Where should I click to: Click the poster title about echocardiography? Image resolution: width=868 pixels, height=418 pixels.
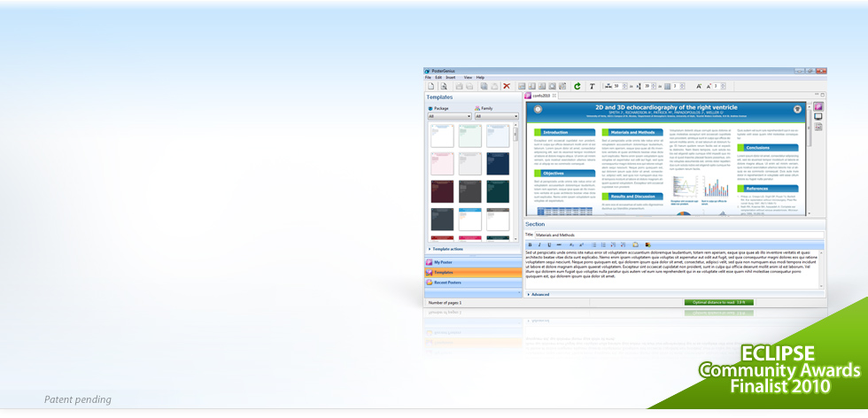(x=666, y=107)
